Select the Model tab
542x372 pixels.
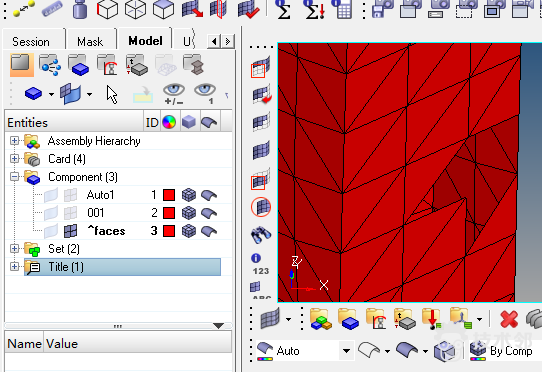[145, 41]
